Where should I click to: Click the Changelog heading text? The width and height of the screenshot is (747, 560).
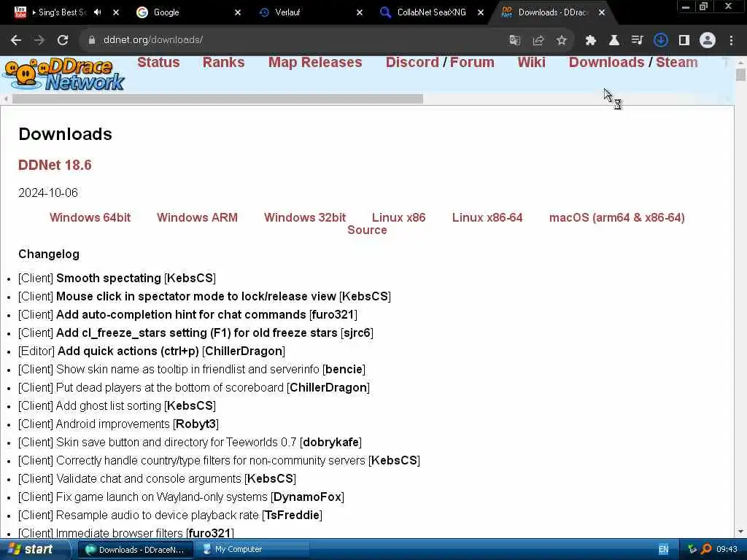(x=49, y=254)
